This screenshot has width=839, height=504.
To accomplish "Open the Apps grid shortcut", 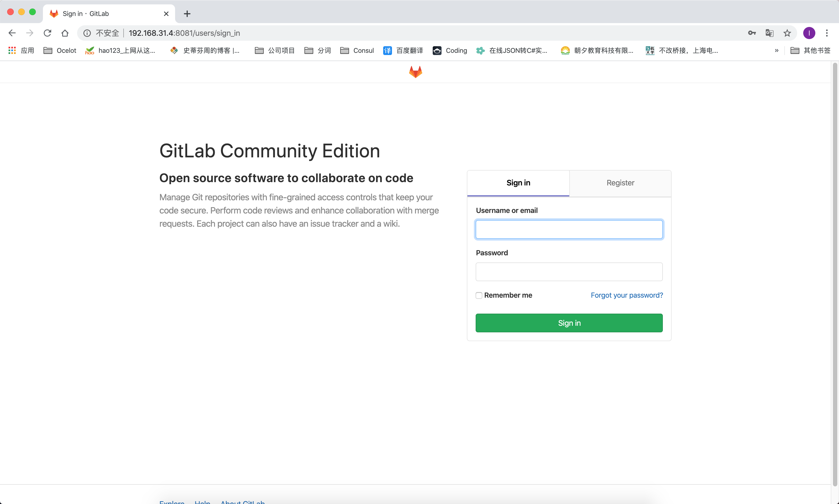I will click(x=12, y=51).
